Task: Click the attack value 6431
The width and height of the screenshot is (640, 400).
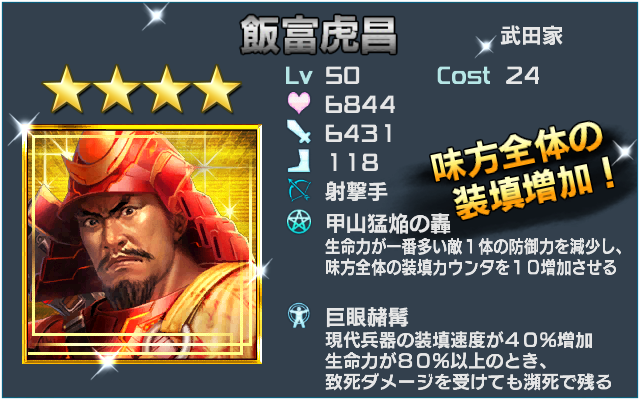Action: point(359,133)
